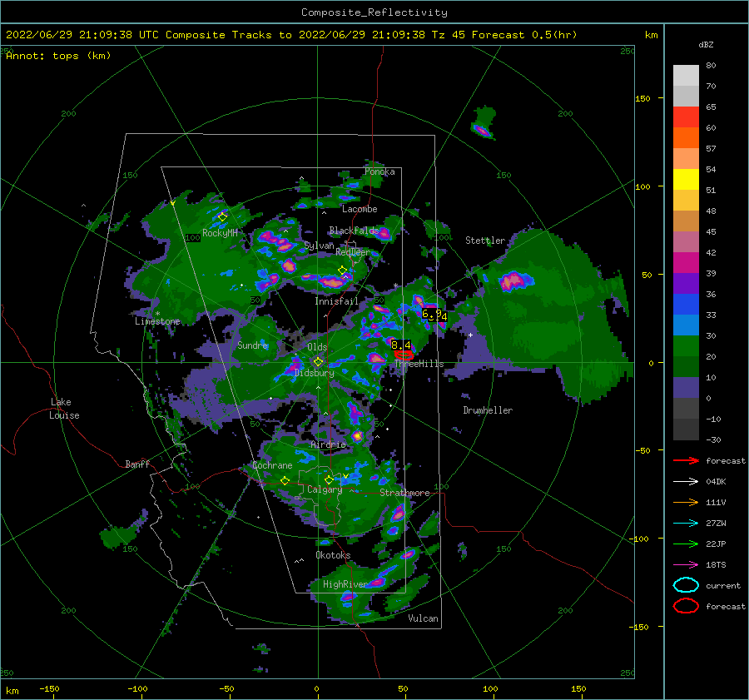Click the magenta 18TS arrow legend symbol

click(686, 565)
